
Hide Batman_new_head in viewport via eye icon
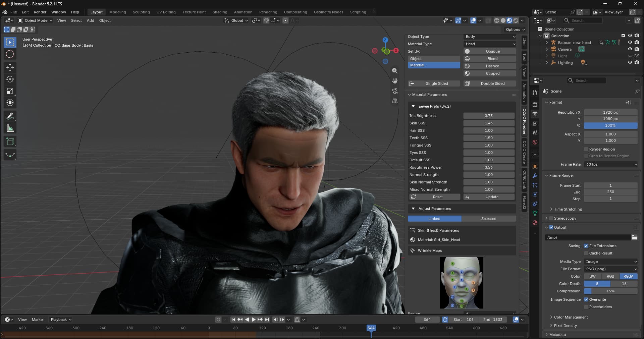coord(630,43)
